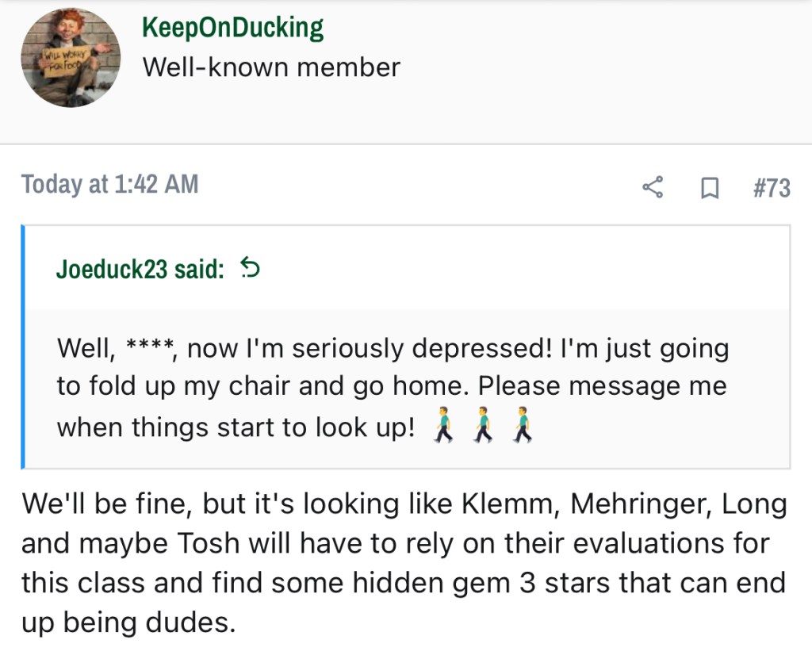The image size is (812, 655).
Task: Click the post number #73 link
Action: coord(771,188)
